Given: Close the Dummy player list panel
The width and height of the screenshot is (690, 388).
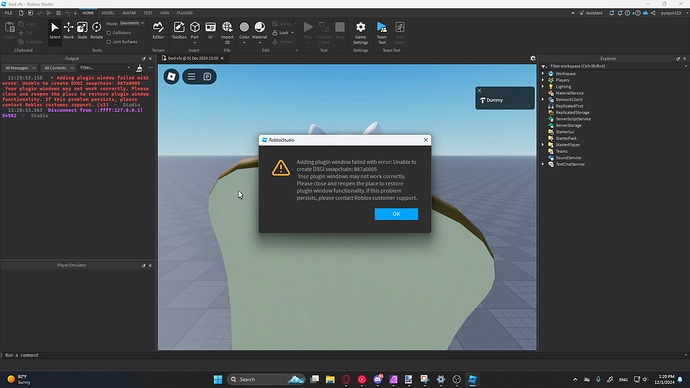Looking at the screenshot, I should [479, 91].
